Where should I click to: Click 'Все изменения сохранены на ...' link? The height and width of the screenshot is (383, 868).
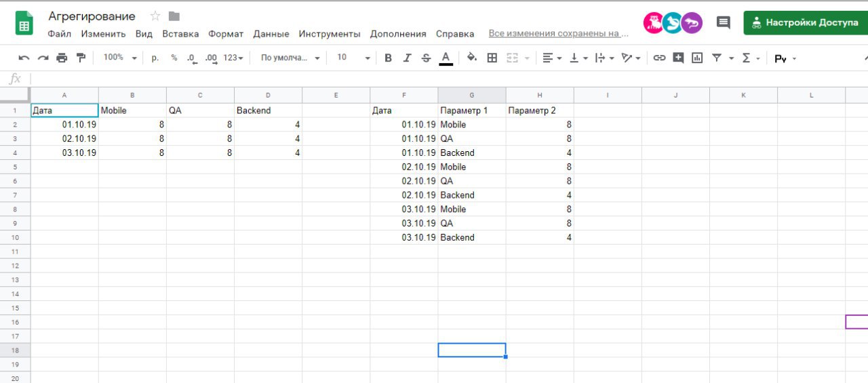559,34
